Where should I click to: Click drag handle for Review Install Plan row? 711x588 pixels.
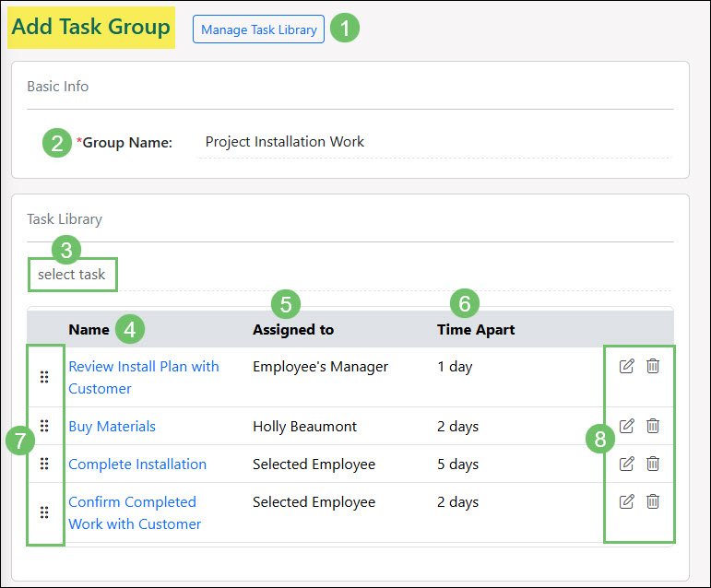(x=44, y=377)
